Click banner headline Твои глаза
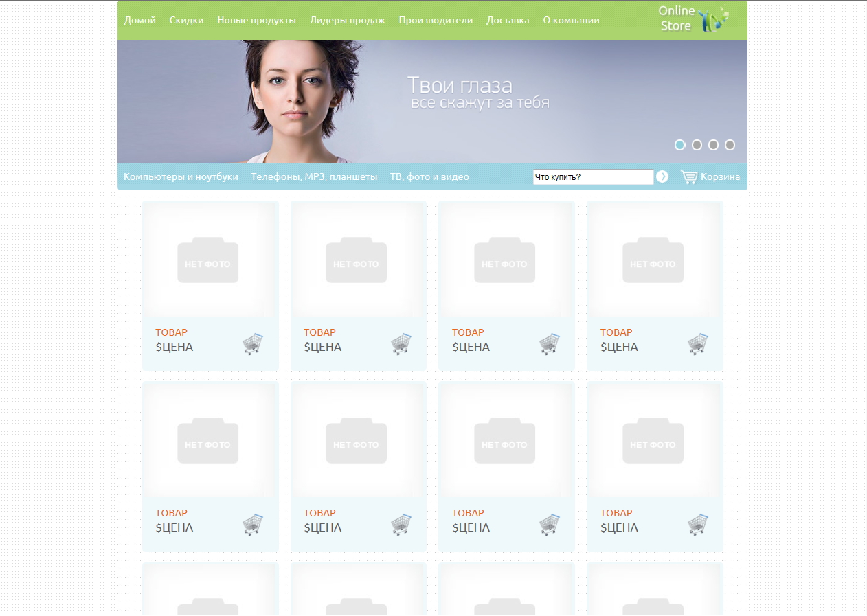867x616 pixels. coord(460,85)
